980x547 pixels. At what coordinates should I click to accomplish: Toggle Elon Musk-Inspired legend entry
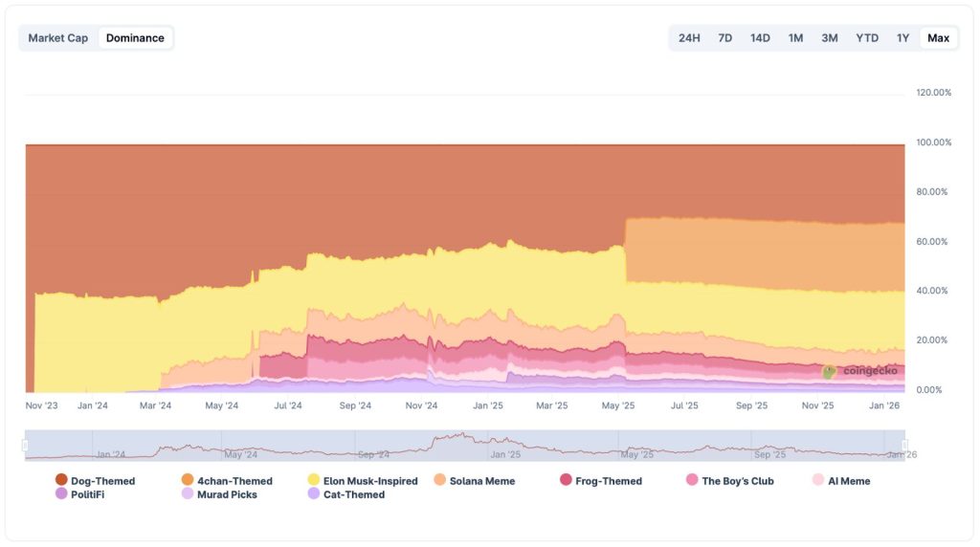362,481
